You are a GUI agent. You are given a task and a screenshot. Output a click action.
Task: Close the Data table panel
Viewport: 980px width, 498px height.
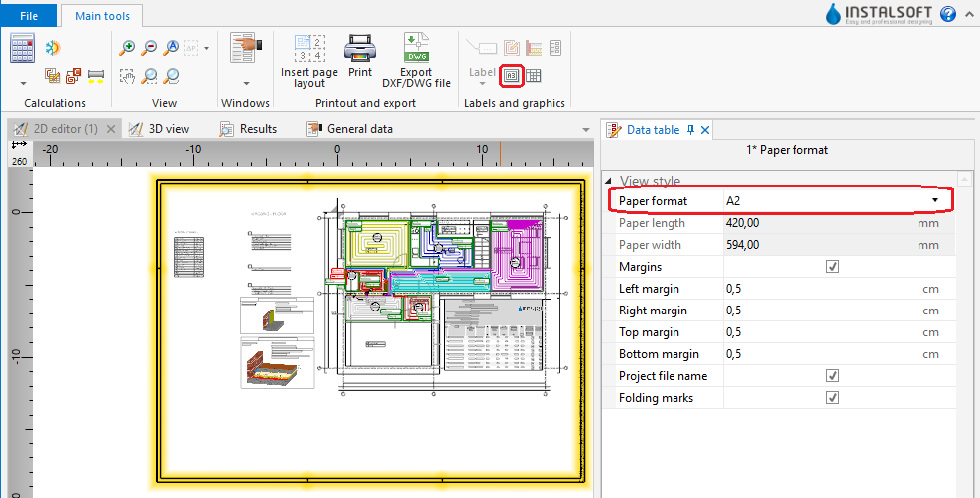pos(705,130)
